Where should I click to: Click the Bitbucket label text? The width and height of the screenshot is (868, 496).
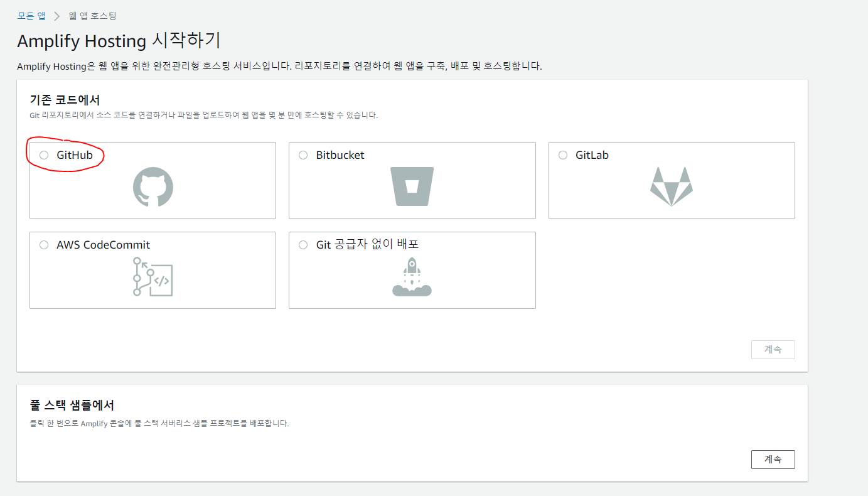[340, 155]
